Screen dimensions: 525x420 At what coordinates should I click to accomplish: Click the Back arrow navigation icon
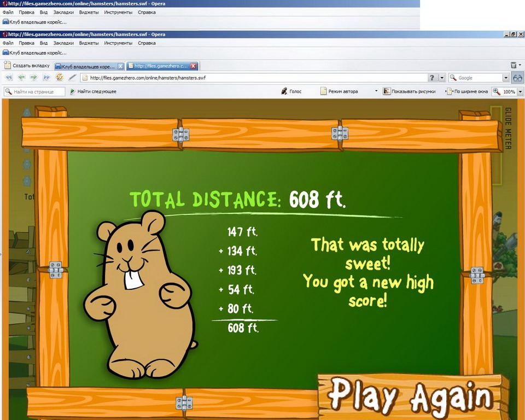point(21,78)
